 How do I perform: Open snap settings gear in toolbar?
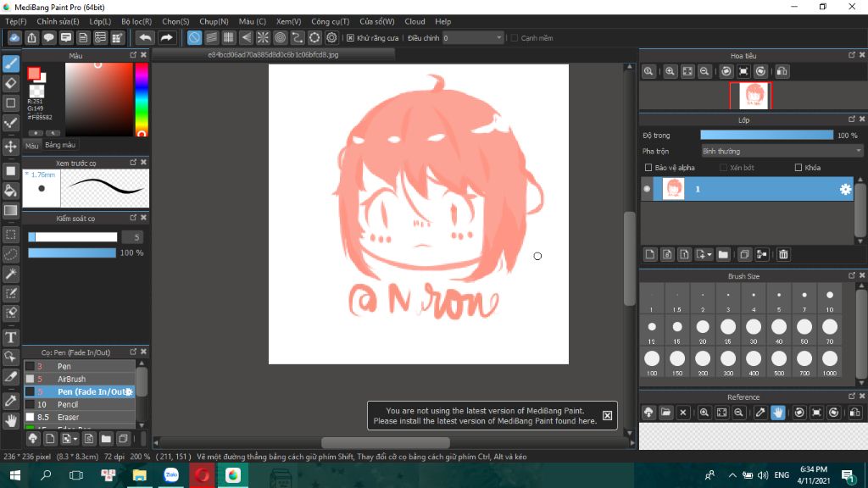click(331, 37)
